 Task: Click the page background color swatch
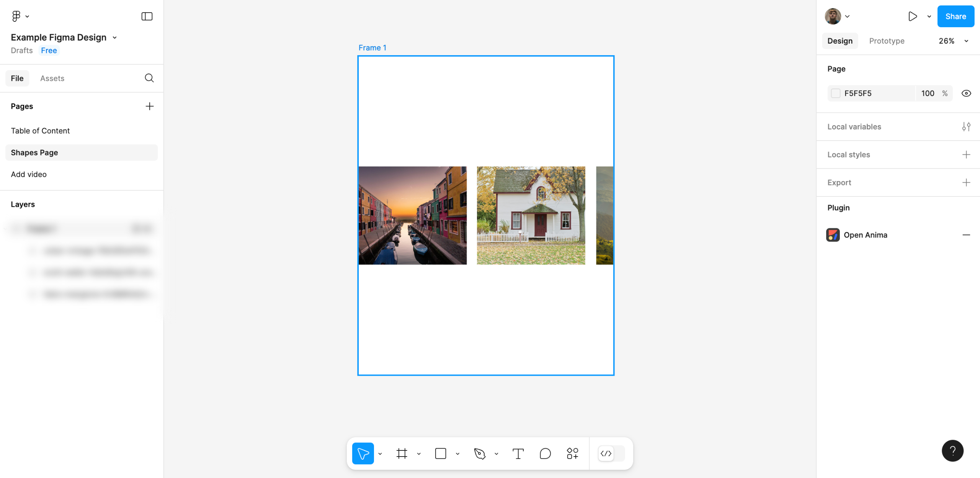836,93
